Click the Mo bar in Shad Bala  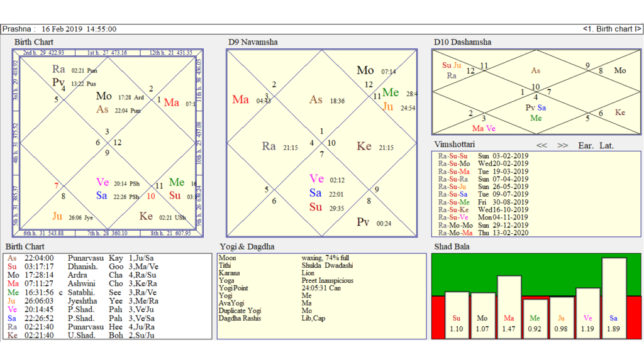[x=483, y=315]
